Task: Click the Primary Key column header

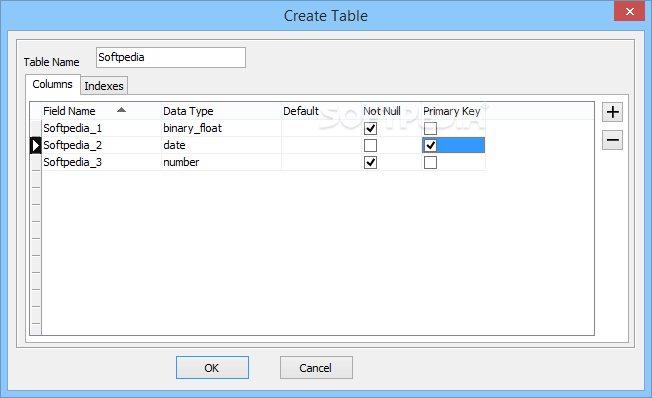Action: click(x=453, y=111)
